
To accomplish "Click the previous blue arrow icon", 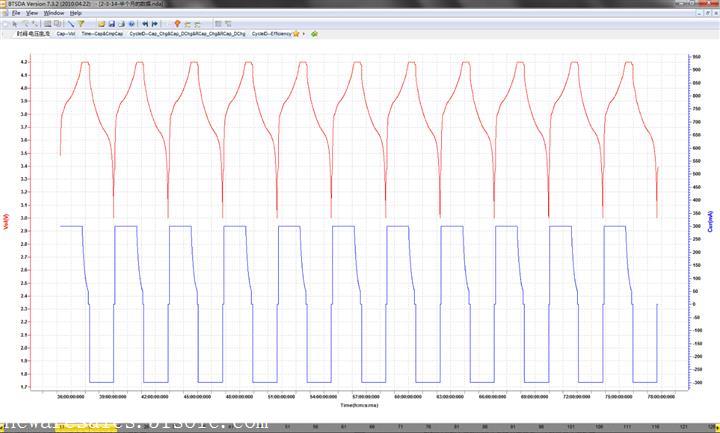I will (x=144, y=23).
